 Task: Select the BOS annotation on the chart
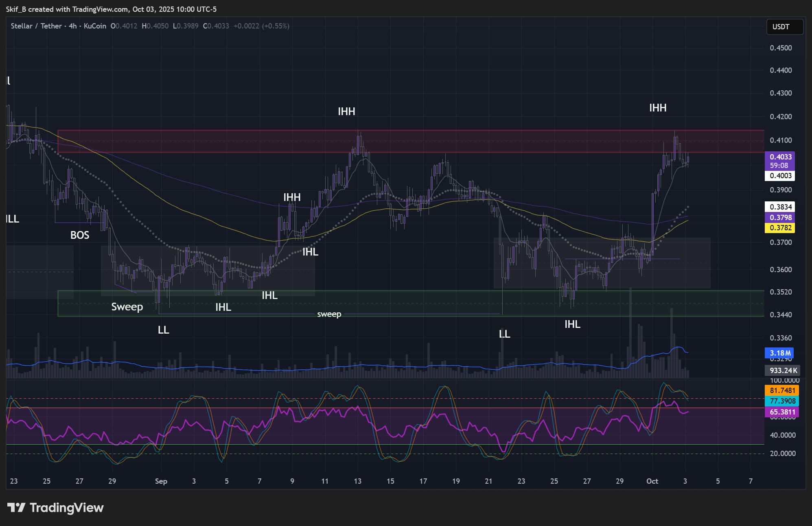(80, 235)
